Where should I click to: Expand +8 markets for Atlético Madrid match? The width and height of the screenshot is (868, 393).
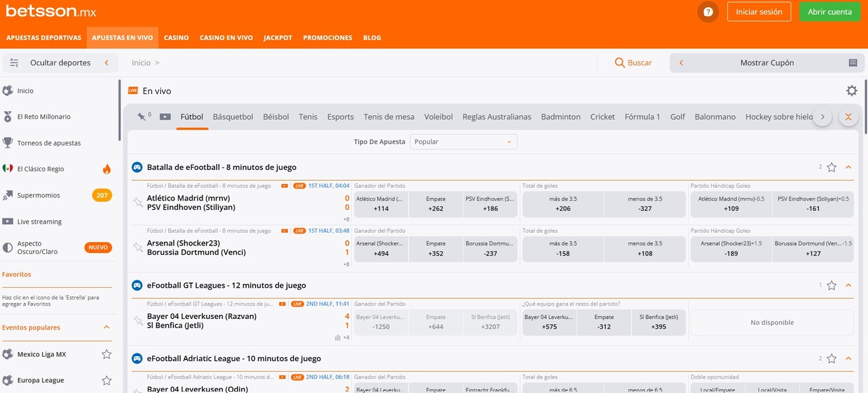[x=345, y=220]
